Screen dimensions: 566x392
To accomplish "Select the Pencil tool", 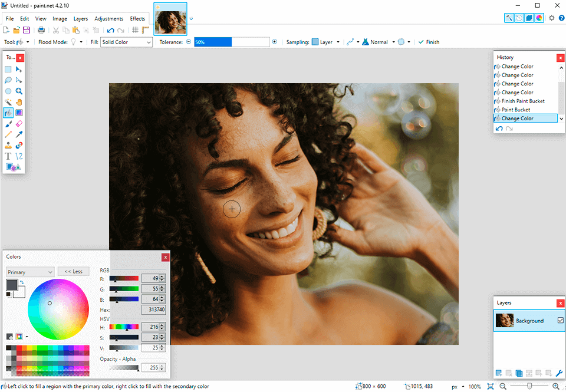I will (8, 134).
